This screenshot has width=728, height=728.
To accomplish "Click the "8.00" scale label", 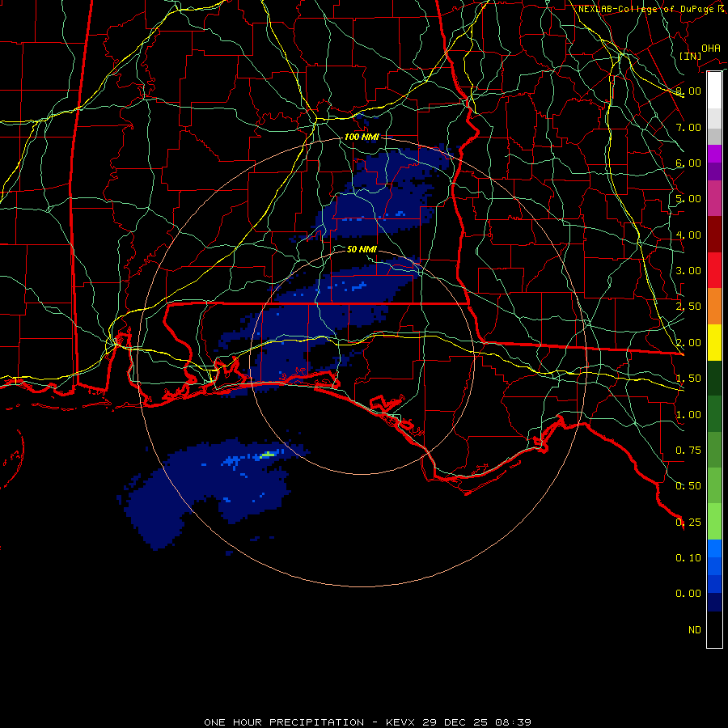I will point(688,91).
